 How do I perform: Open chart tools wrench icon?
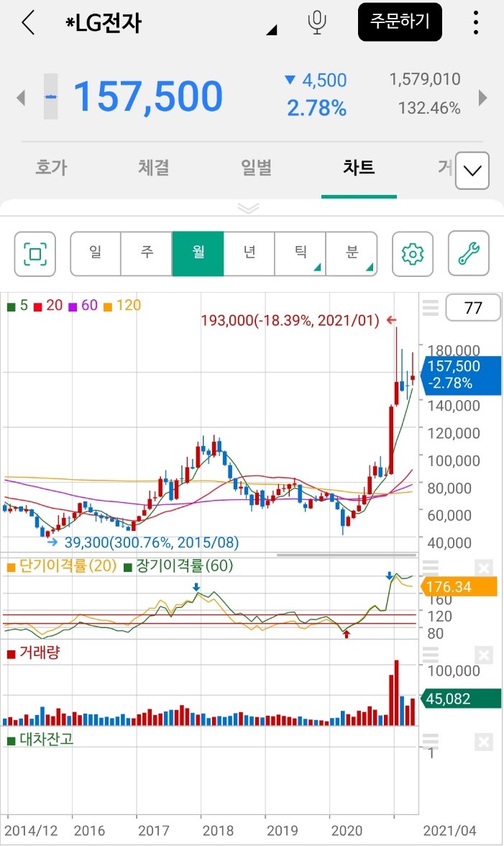(469, 253)
